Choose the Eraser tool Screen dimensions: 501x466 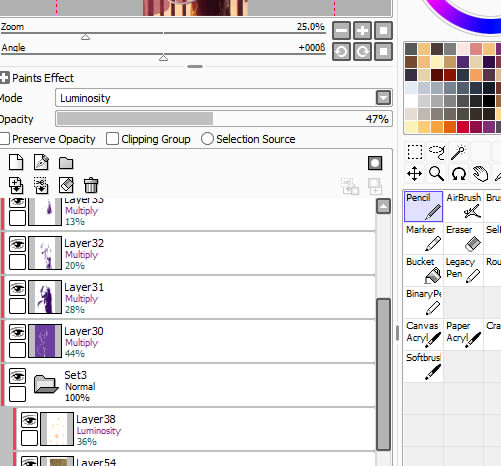coord(463,239)
